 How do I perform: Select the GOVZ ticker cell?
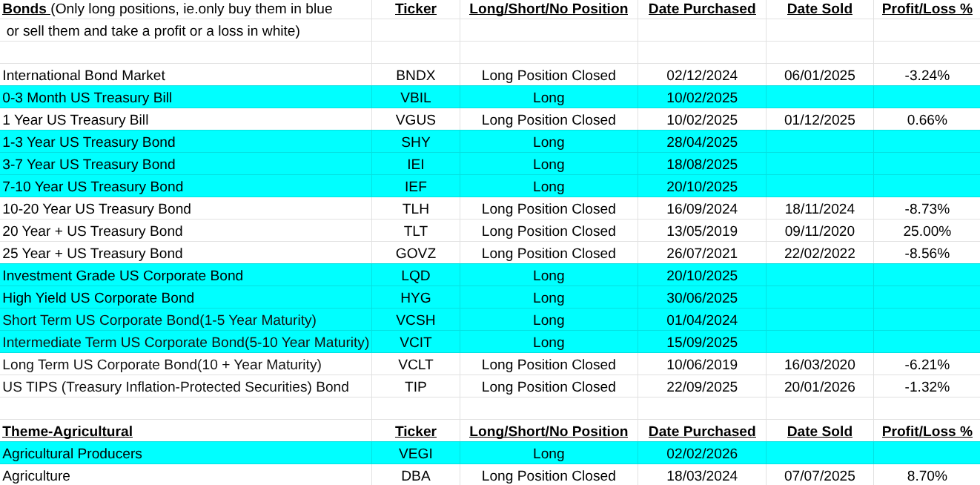[415, 254]
